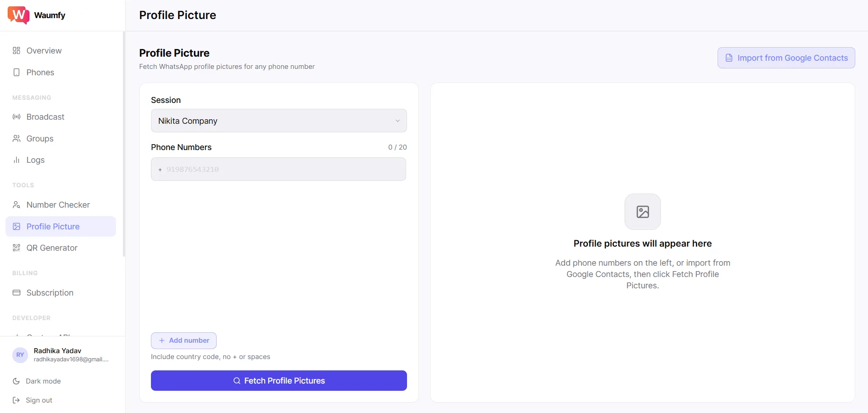Click the Logs bar chart icon
Screen dimensions: 868x413
pyautogui.click(x=17, y=160)
